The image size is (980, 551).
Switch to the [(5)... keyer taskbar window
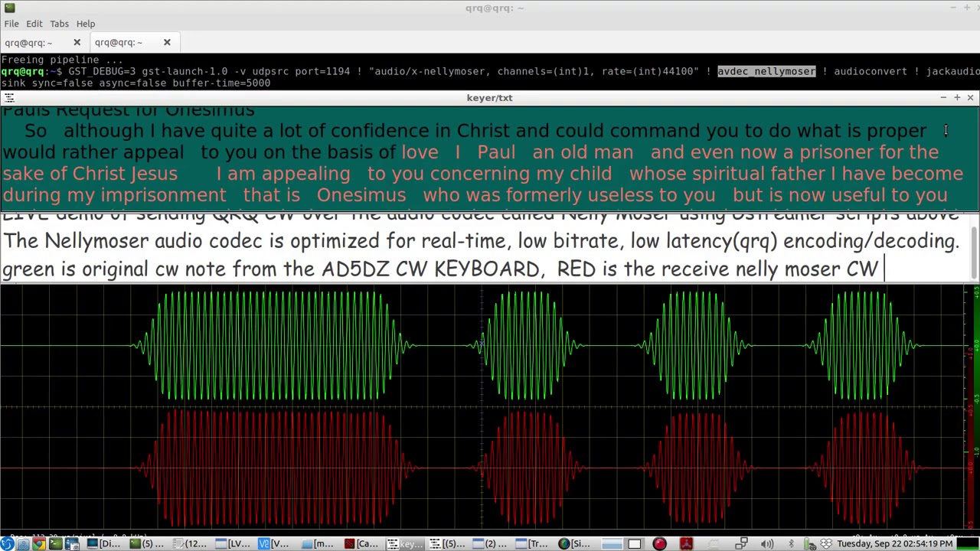[448, 543]
